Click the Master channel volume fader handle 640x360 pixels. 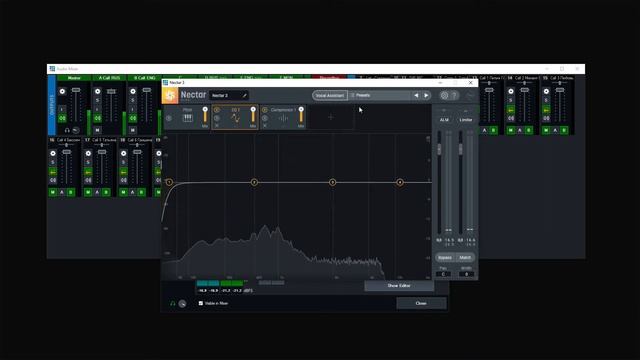[76, 90]
